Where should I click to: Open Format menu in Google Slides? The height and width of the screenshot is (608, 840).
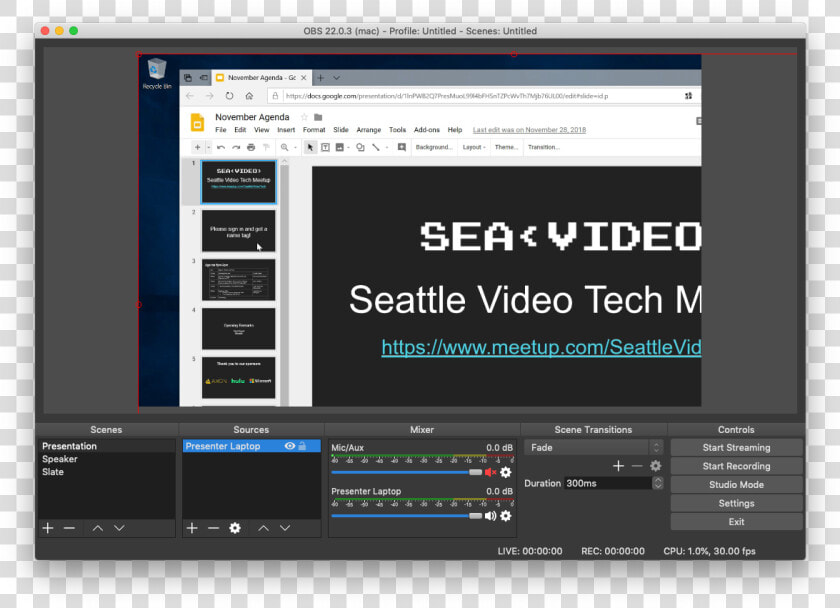point(314,130)
